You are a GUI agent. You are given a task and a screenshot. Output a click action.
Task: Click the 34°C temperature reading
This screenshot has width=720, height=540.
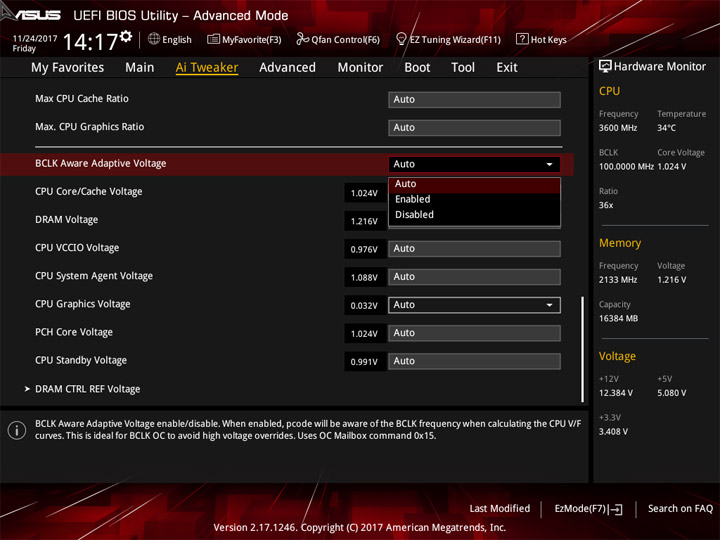click(x=666, y=128)
